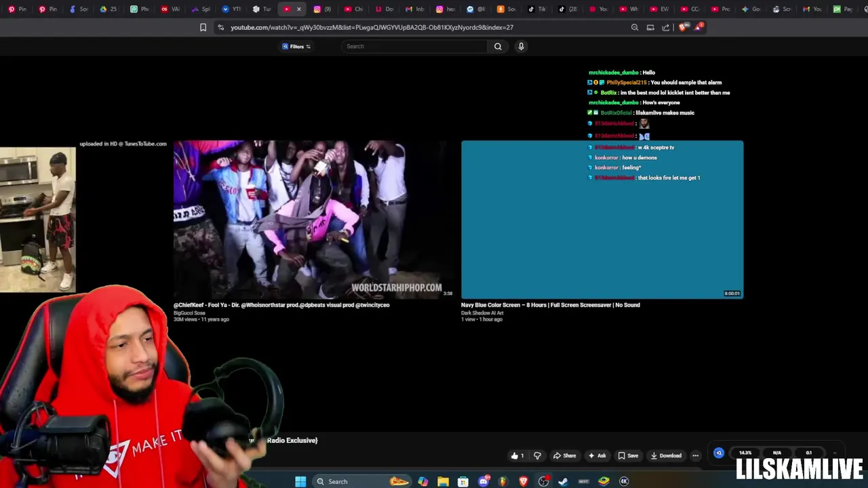
Task: Open the kitchen video thumbnail
Action: pos(38,220)
